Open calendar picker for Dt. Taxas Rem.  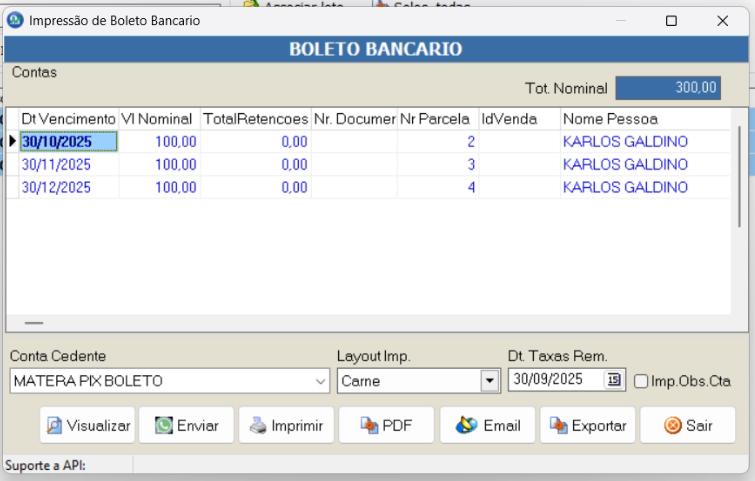coord(614,380)
